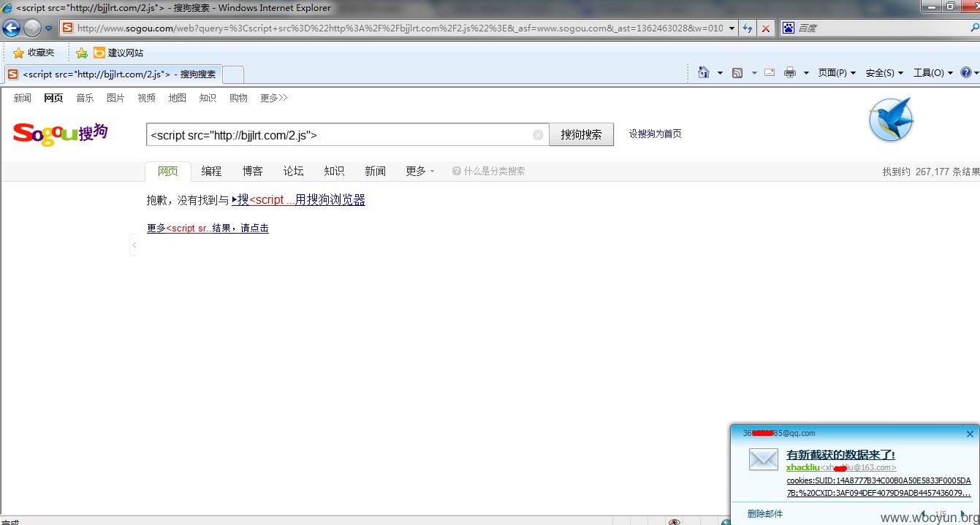Click the Baidu paw search provider icon
980x525 pixels.
click(x=788, y=28)
